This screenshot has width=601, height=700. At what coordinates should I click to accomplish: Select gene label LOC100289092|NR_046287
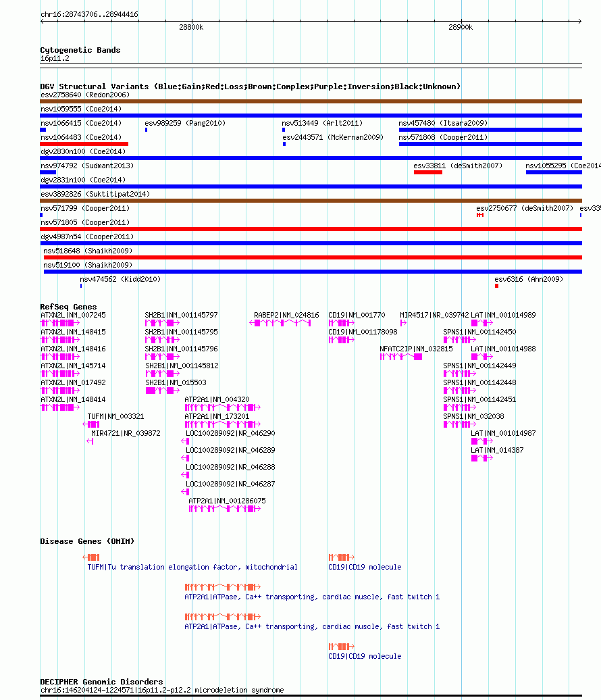(x=230, y=484)
